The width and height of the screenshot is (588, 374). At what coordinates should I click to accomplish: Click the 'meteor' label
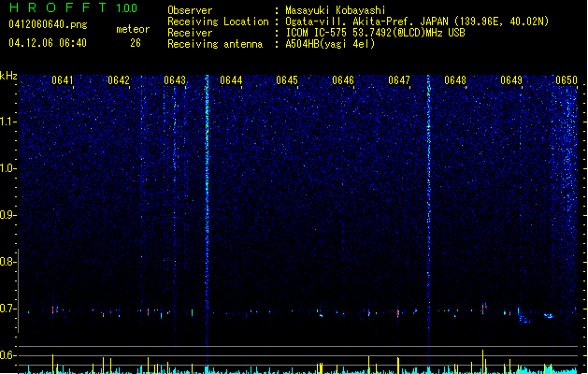click(133, 29)
